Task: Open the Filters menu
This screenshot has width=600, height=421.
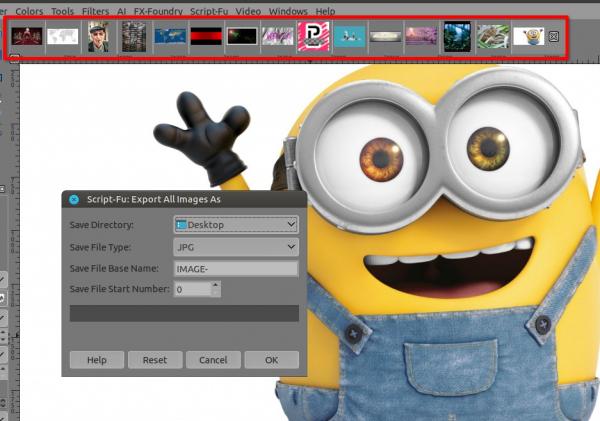Action: click(95, 11)
